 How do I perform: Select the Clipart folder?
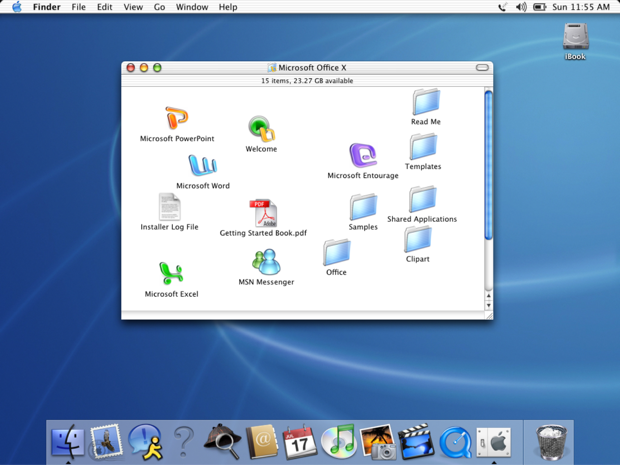(x=418, y=239)
